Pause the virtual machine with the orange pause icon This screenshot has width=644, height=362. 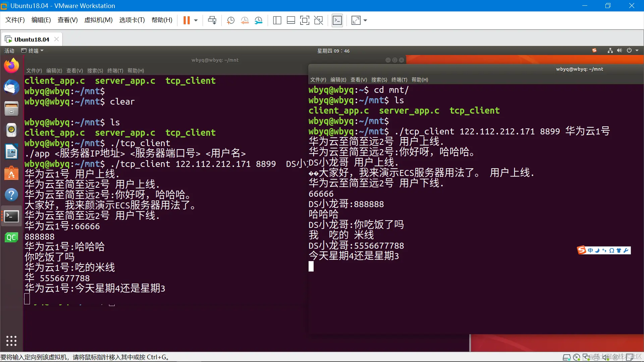point(186,20)
